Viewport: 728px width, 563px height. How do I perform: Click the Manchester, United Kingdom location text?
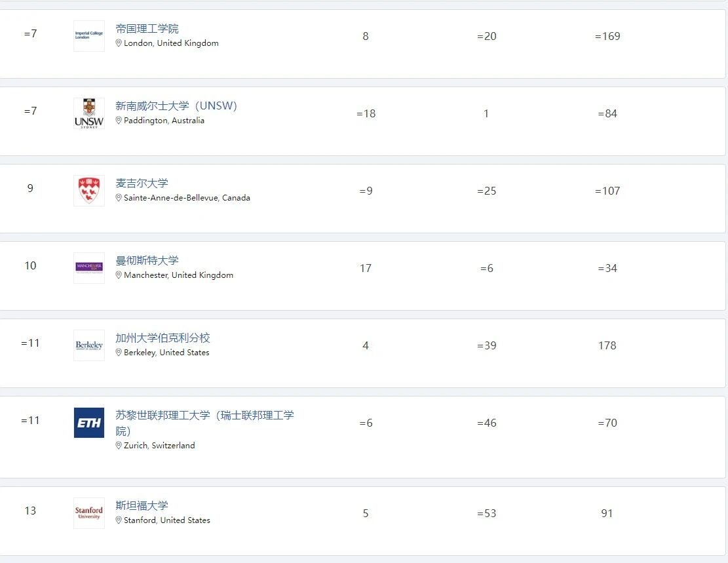coord(178,275)
